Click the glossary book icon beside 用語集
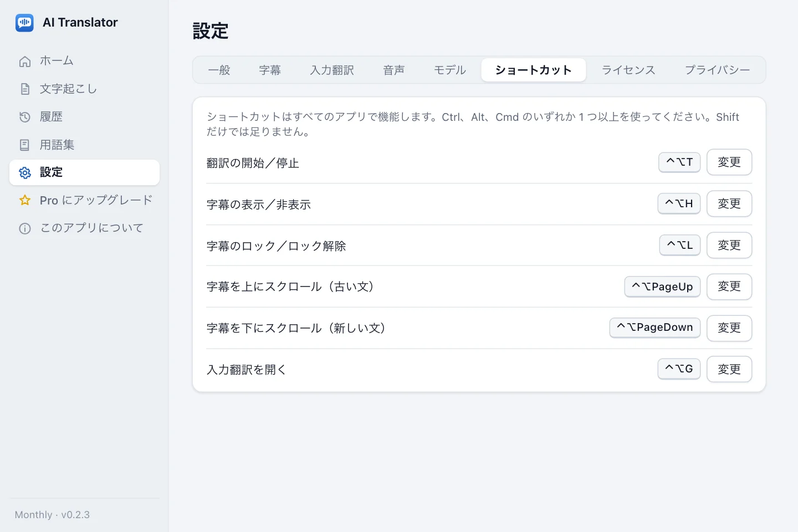Screen dimensions: 798x532 point(25,145)
